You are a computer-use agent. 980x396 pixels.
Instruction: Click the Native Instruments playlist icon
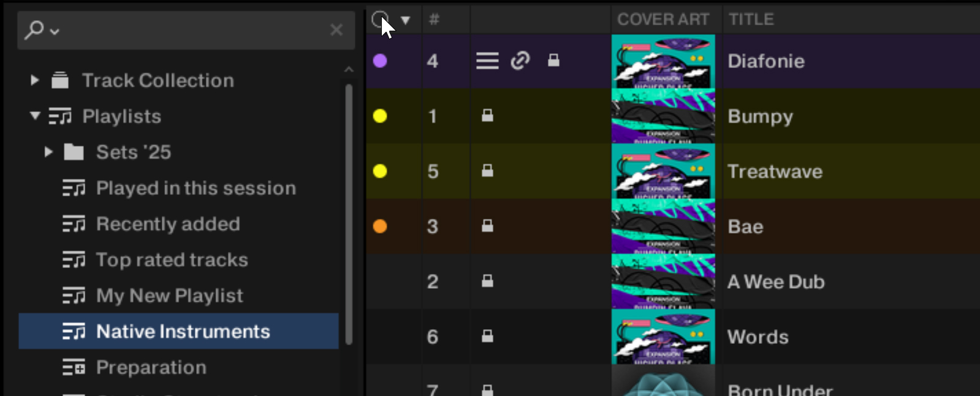74,331
